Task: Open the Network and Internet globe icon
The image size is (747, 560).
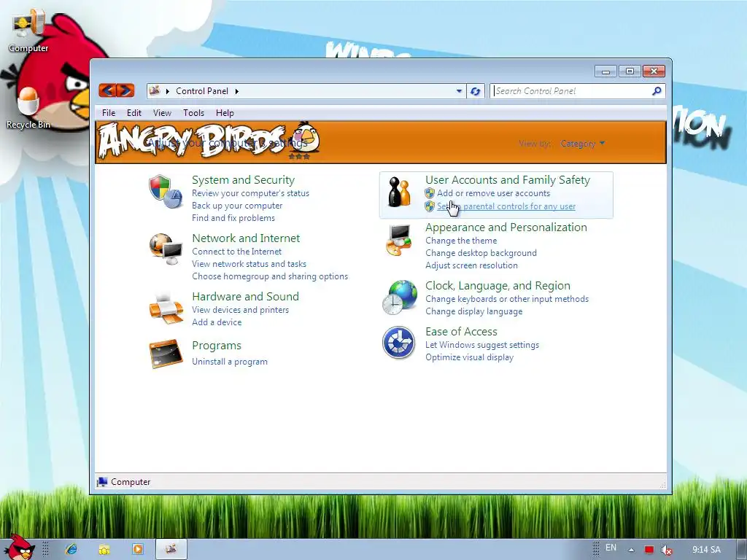Action: [166, 249]
